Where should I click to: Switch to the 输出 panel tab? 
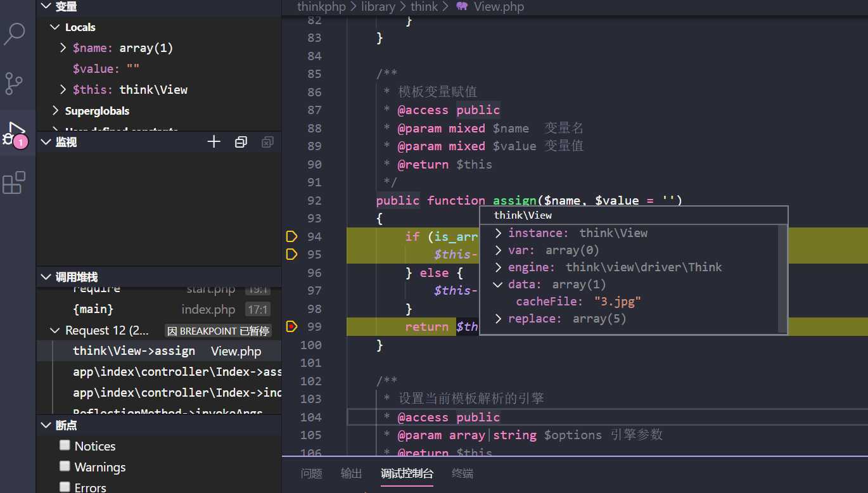click(352, 473)
